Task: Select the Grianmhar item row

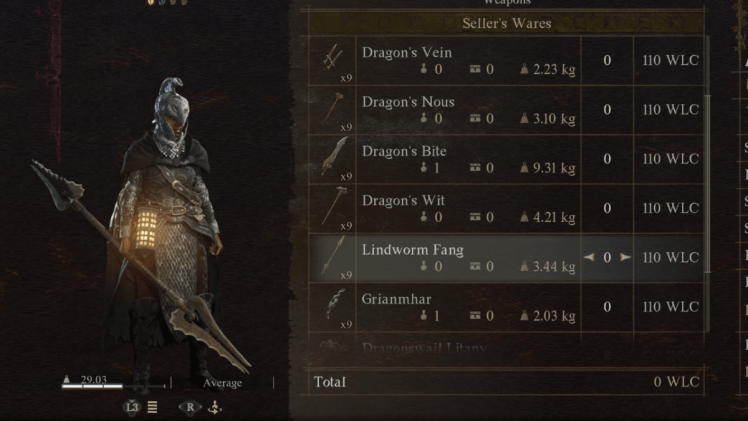Action: click(506, 307)
